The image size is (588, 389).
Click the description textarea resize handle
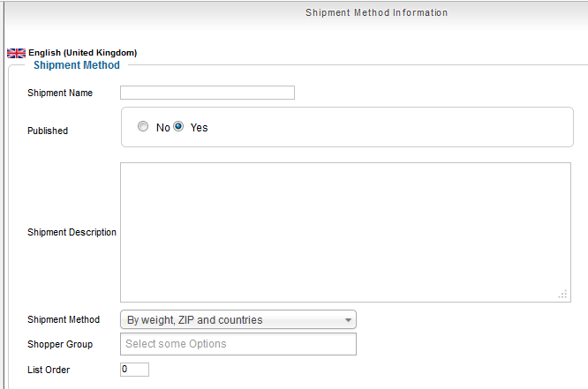pos(562,295)
